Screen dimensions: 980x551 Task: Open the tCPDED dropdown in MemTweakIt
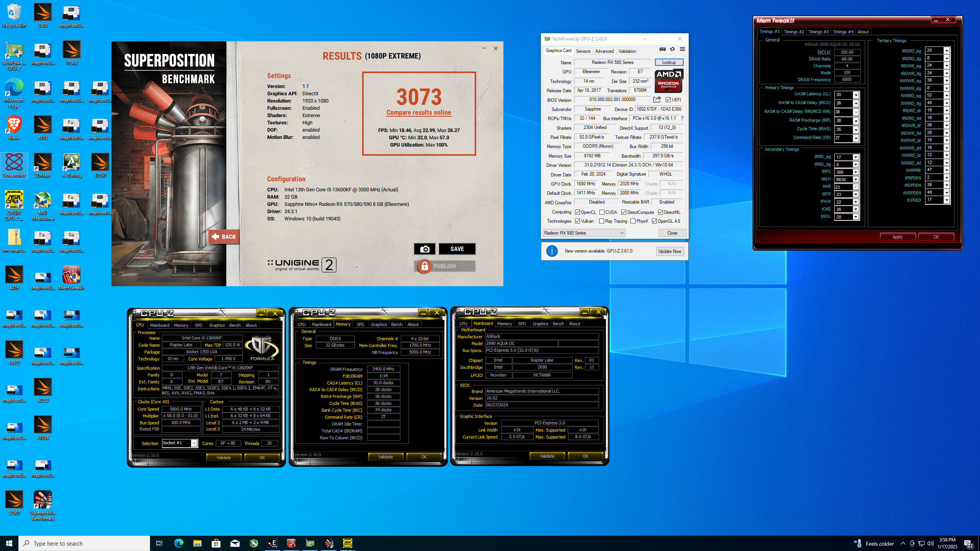tap(947, 200)
